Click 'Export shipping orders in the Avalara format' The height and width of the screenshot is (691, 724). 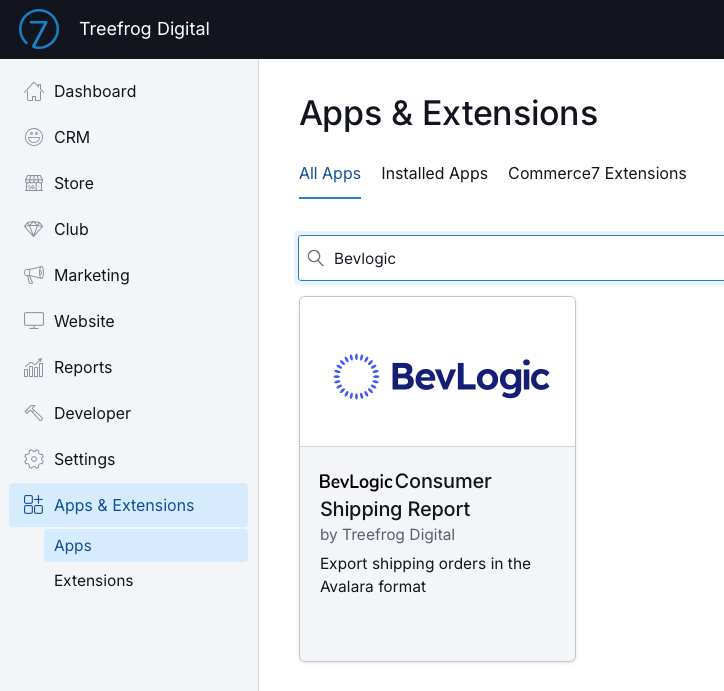[x=425, y=575]
